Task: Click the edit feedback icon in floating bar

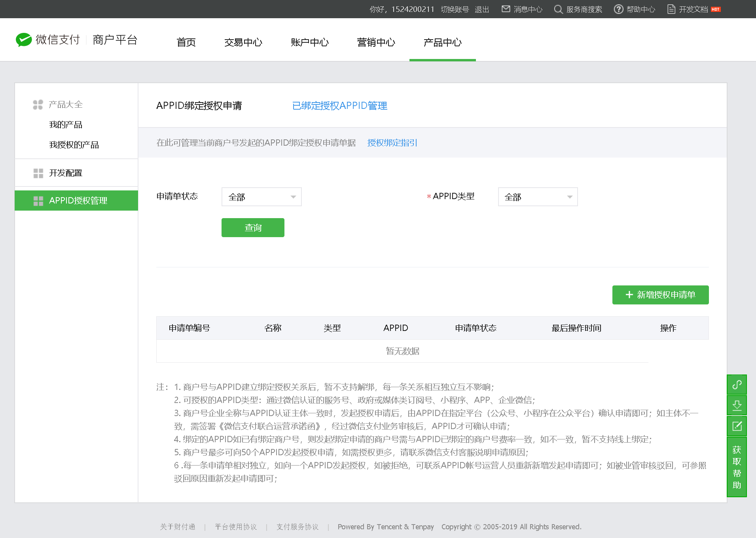Action: click(x=737, y=426)
